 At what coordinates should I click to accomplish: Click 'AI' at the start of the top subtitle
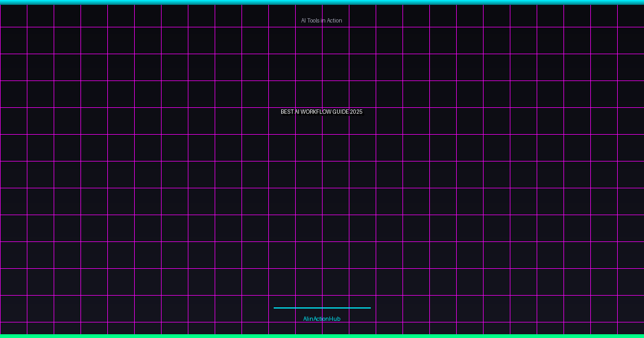[303, 20]
